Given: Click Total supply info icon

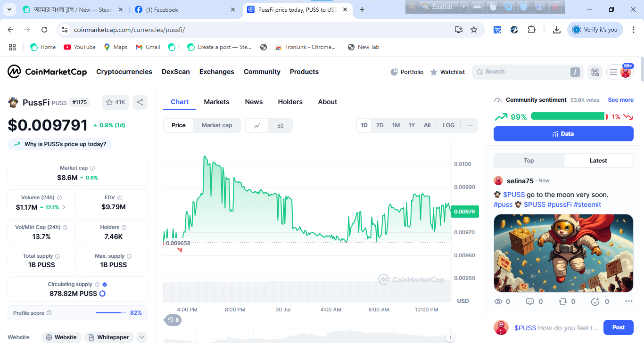Looking at the screenshot, I should point(58,256).
